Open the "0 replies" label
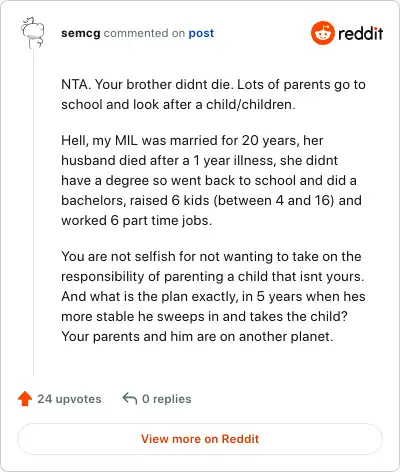The image size is (400, 472). (167, 399)
